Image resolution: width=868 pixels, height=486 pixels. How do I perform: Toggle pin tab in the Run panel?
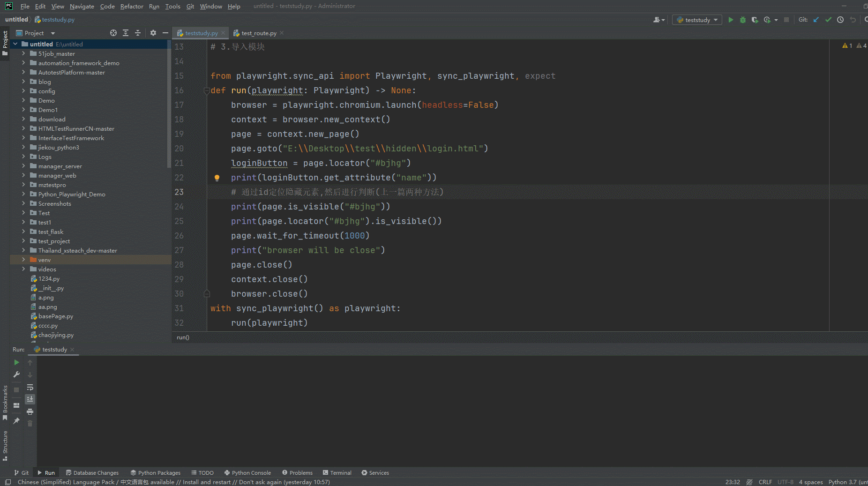point(16,421)
